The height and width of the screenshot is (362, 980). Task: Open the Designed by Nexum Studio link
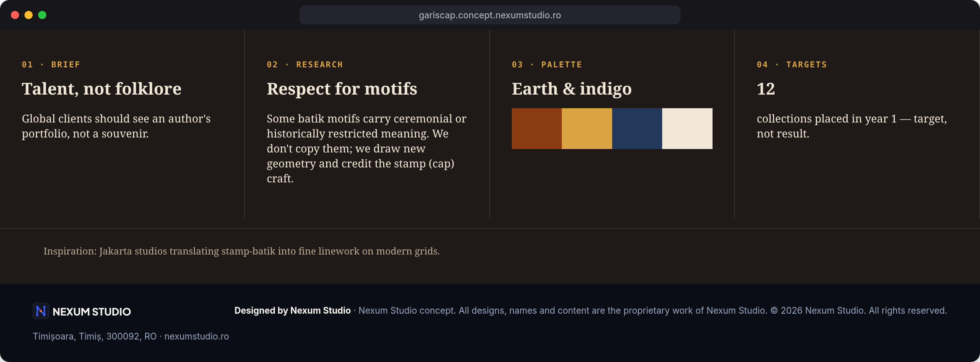292,311
